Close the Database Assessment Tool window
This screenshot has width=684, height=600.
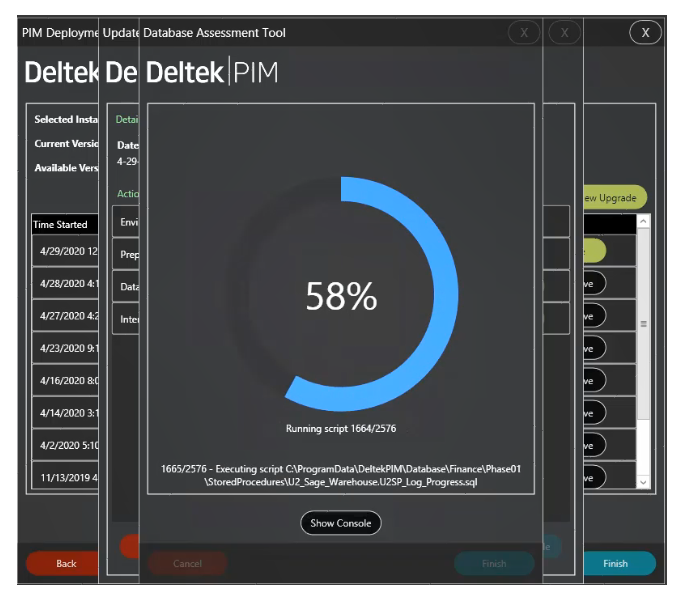pyautogui.click(x=524, y=33)
